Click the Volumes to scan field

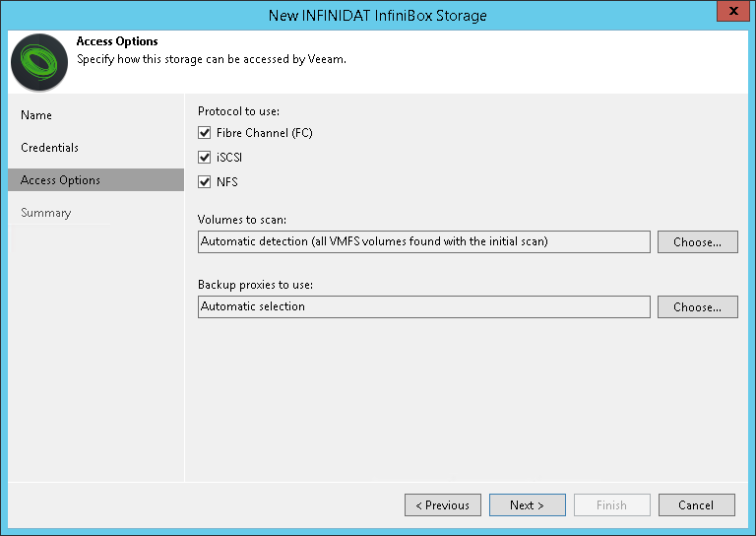(x=423, y=241)
